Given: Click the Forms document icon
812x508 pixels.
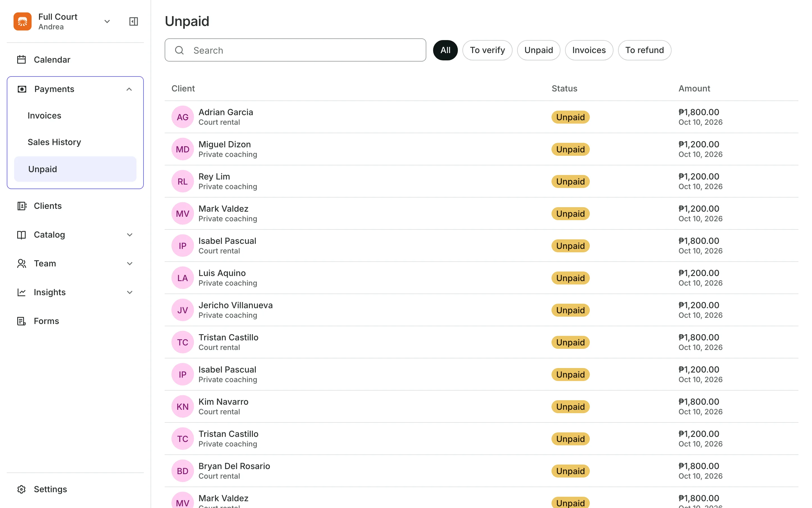Looking at the screenshot, I should click(x=21, y=321).
